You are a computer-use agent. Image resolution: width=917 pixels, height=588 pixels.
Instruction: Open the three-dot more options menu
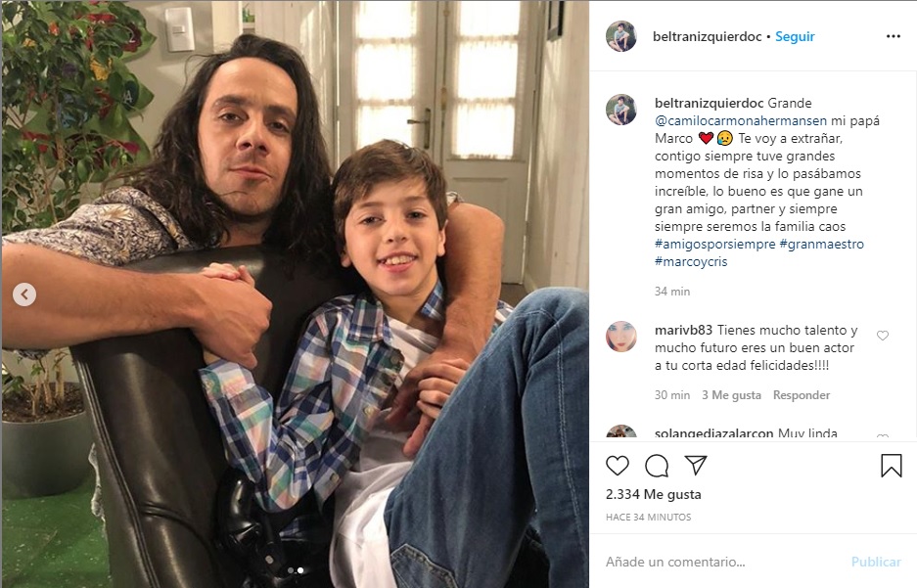click(x=893, y=36)
